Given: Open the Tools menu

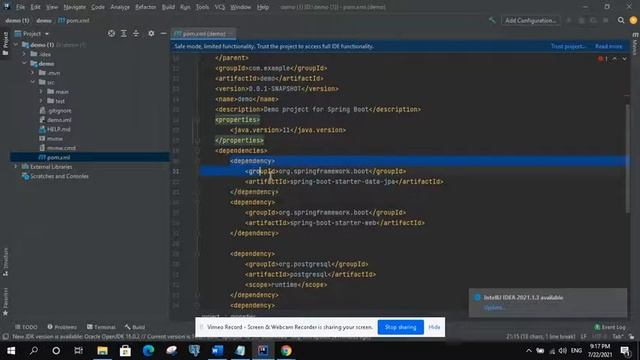Looking at the screenshot, I should click(x=202, y=7).
